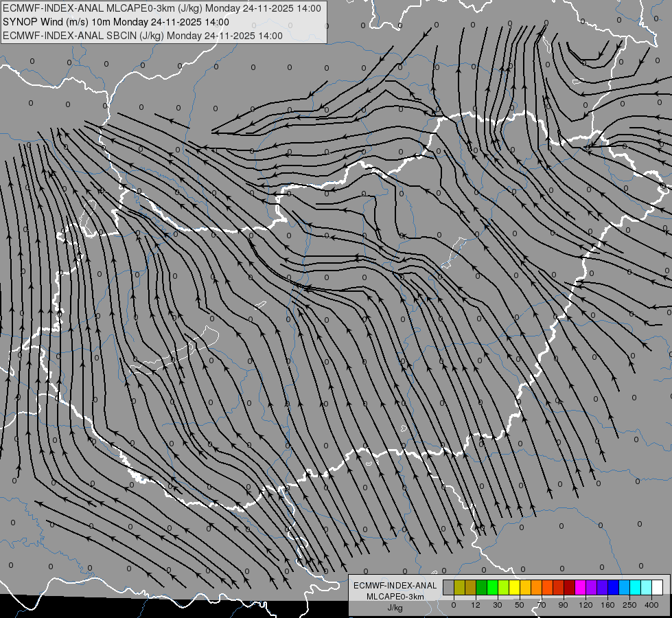The image size is (672, 618).
Task: Click the legend's ECMWF-INDEX-ANAL label
Action: click(x=395, y=586)
